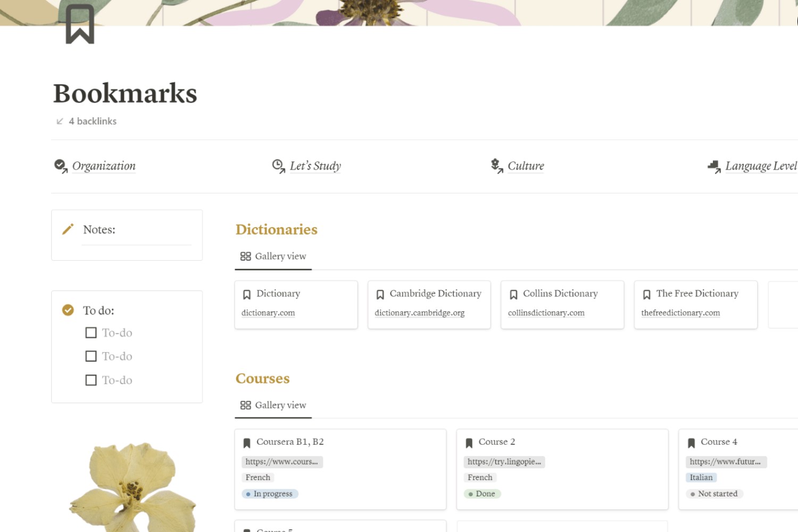Click the bookmark icon on Cambridge Dictionary card
798x532 pixels.
(380, 294)
